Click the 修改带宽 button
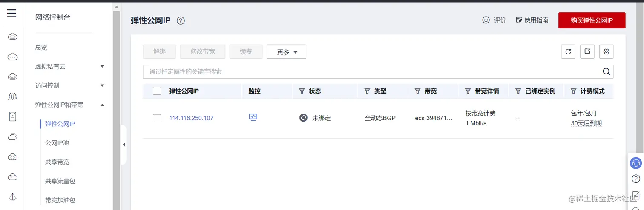The width and height of the screenshot is (644, 210). click(x=203, y=51)
